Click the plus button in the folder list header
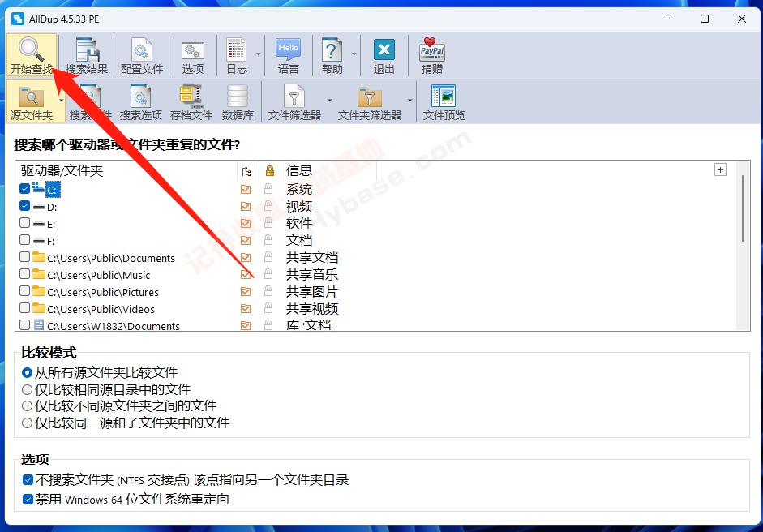Screen dimensions: 763x532 pos(720,169)
